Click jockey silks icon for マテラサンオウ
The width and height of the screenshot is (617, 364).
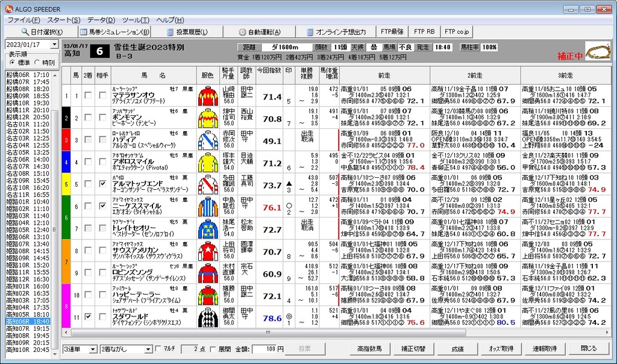(208, 96)
